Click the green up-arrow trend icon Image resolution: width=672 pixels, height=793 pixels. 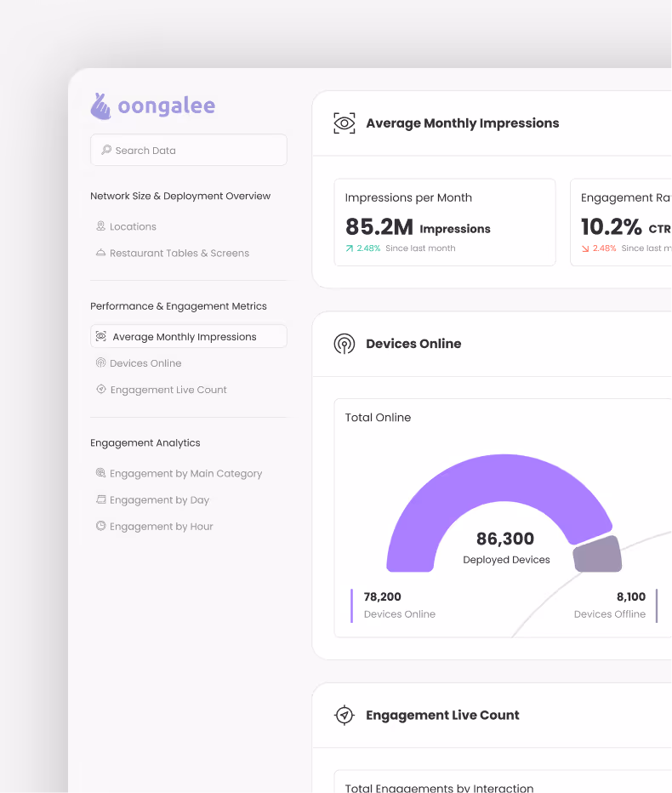coord(350,248)
